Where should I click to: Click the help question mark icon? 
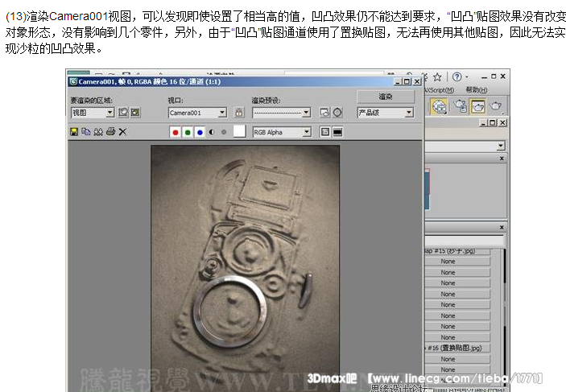[456, 76]
